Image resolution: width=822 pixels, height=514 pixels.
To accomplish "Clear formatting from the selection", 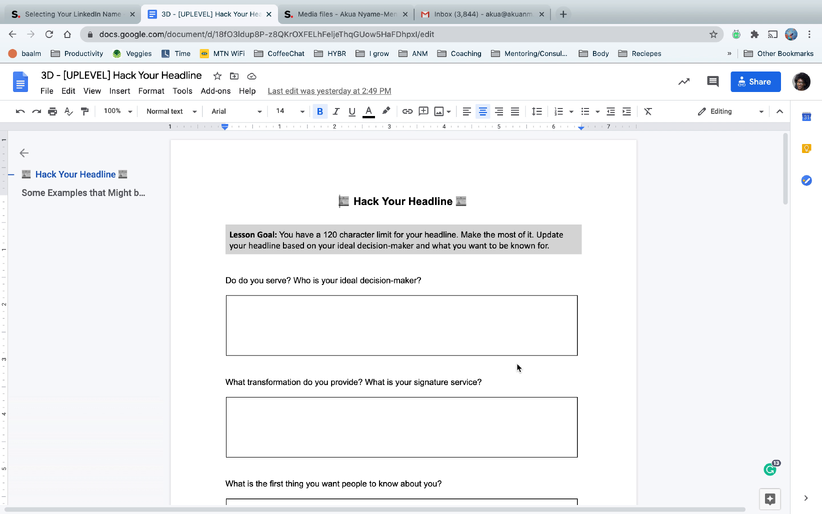I will (648, 111).
